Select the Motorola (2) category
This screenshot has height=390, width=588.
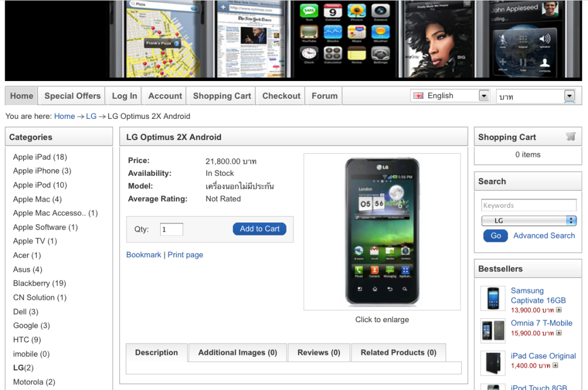pyautogui.click(x=34, y=382)
